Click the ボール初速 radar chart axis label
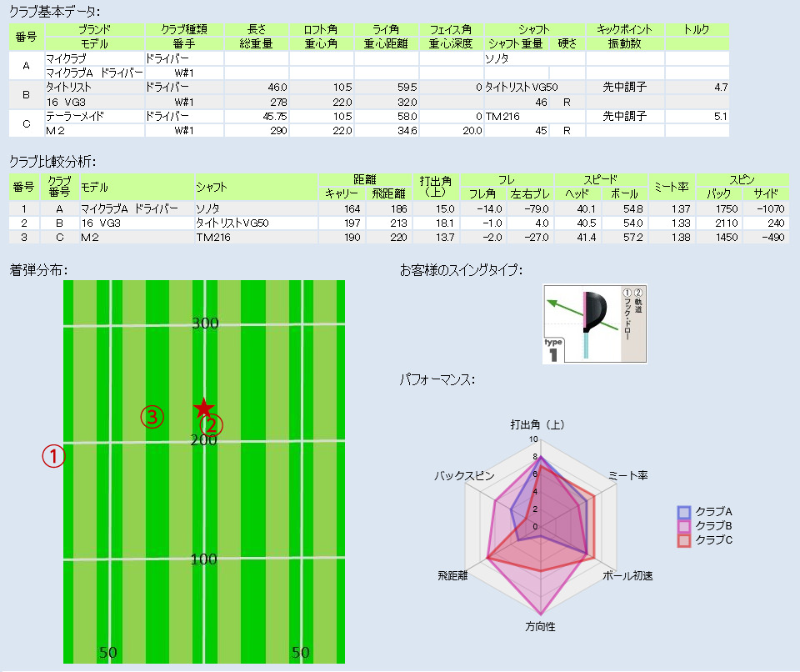Screen dimensions: 800x672 [628, 576]
